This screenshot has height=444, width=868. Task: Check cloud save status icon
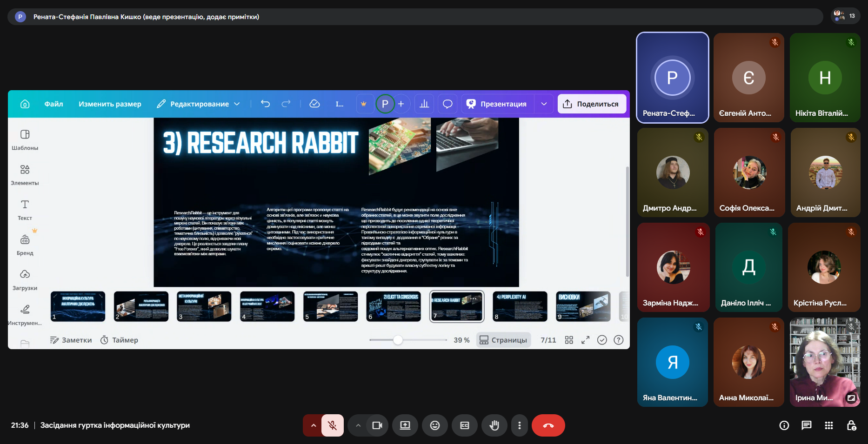pos(314,104)
